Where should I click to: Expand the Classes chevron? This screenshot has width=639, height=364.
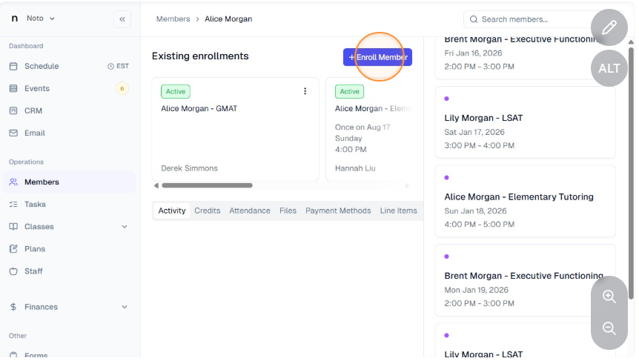tap(125, 227)
